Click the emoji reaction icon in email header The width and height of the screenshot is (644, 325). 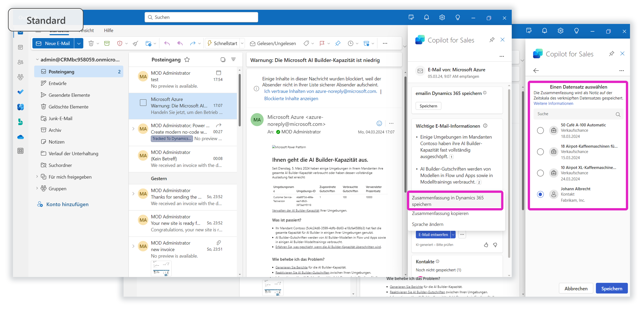pos(379,123)
